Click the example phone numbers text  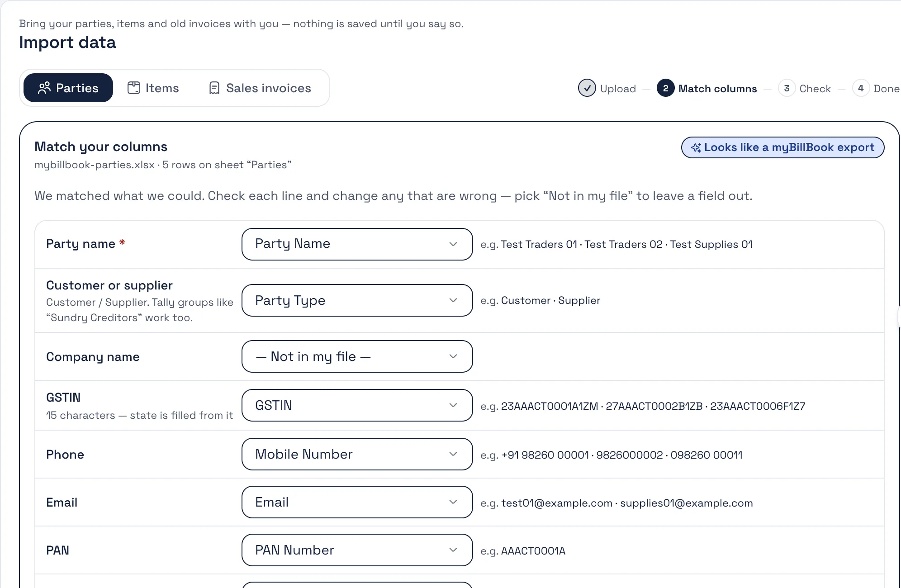coord(622,455)
